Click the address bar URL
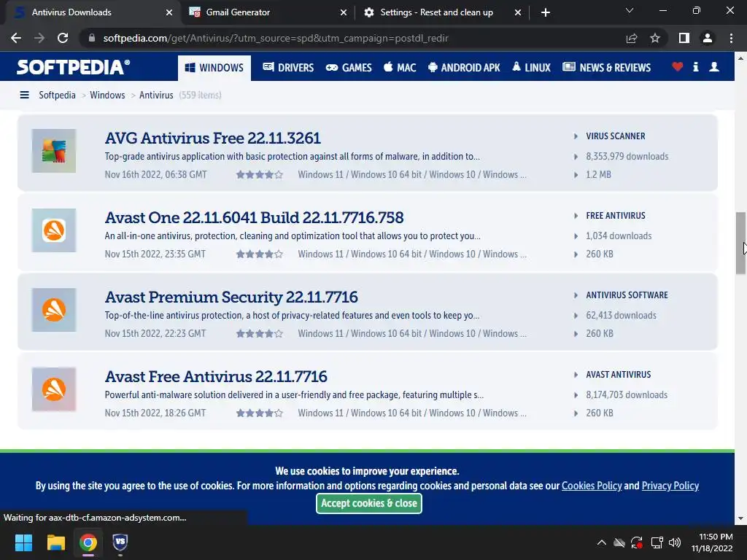This screenshot has width=747, height=560. pyautogui.click(x=275, y=38)
